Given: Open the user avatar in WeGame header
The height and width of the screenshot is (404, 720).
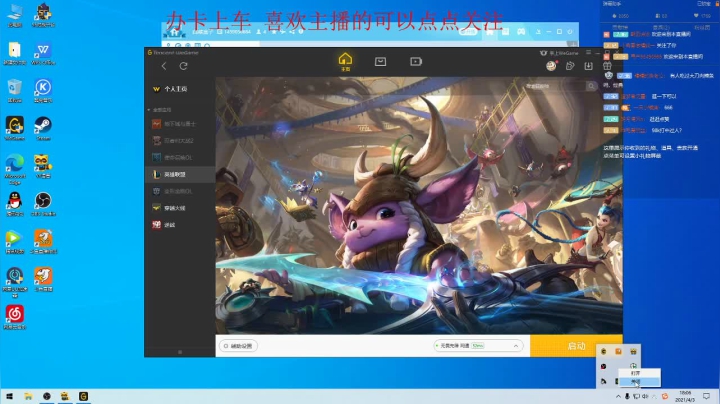Looking at the screenshot, I should click(x=551, y=66).
